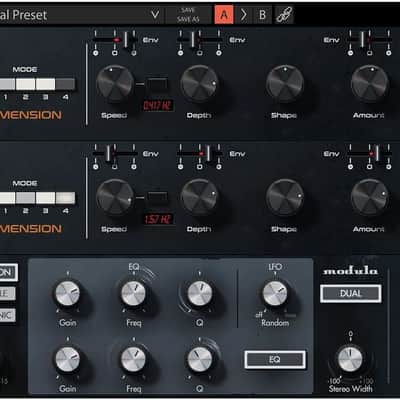
Task: Click the LFO Random knob
Action: (x=275, y=293)
